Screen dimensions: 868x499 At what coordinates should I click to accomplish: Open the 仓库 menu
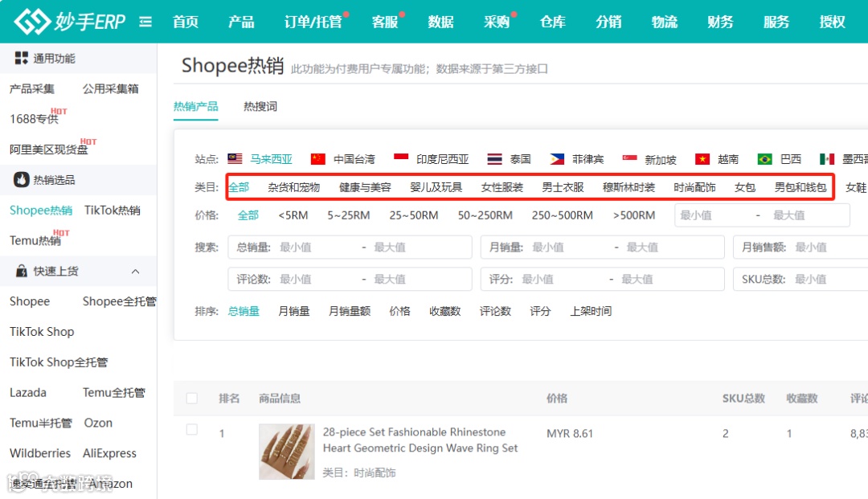pyautogui.click(x=552, y=22)
